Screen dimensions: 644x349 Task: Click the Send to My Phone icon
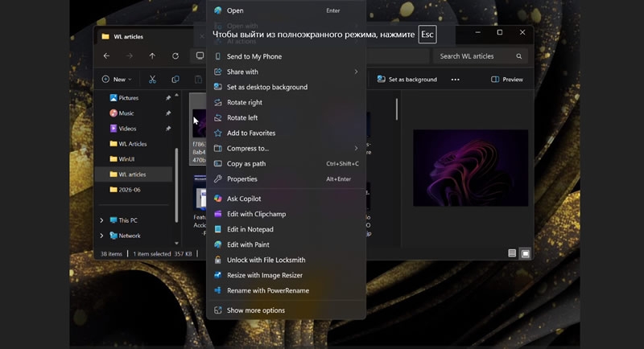pos(218,56)
